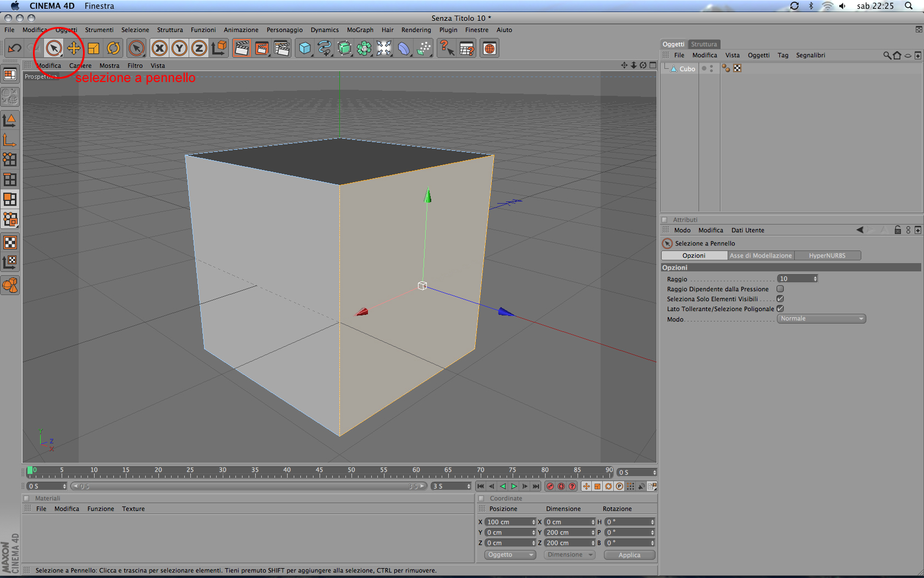Click the 3 S end time stepper
The height and width of the screenshot is (578, 924).
coord(469,486)
